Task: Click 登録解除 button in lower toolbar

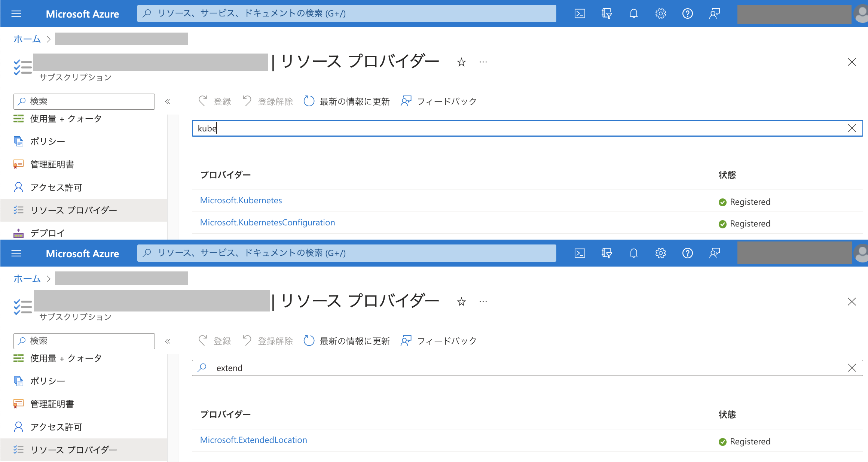Action: pos(268,341)
